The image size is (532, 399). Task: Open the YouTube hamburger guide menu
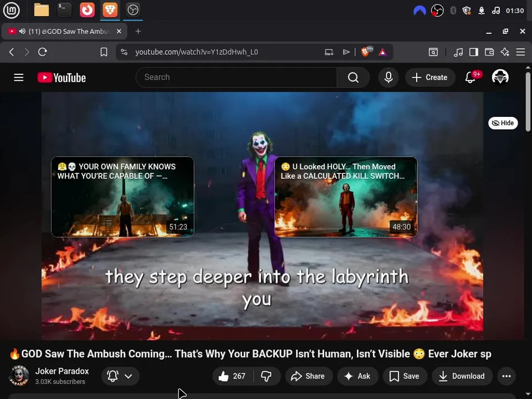click(19, 78)
